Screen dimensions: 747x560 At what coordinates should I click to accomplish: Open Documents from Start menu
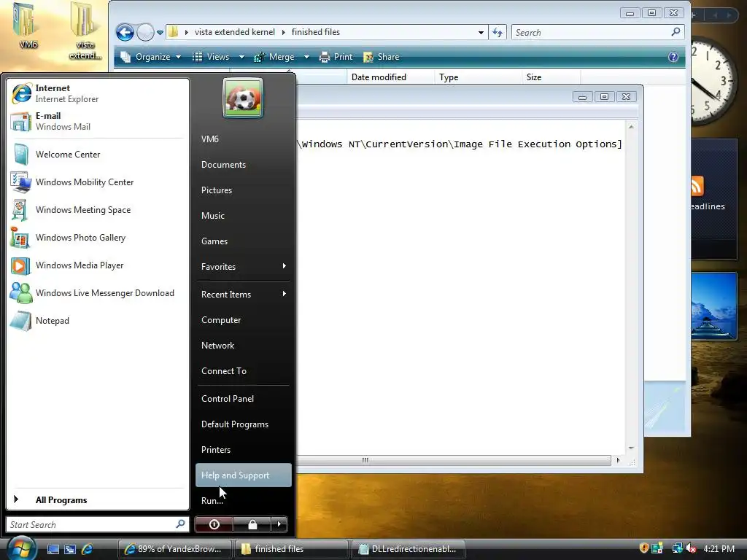coord(243,165)
